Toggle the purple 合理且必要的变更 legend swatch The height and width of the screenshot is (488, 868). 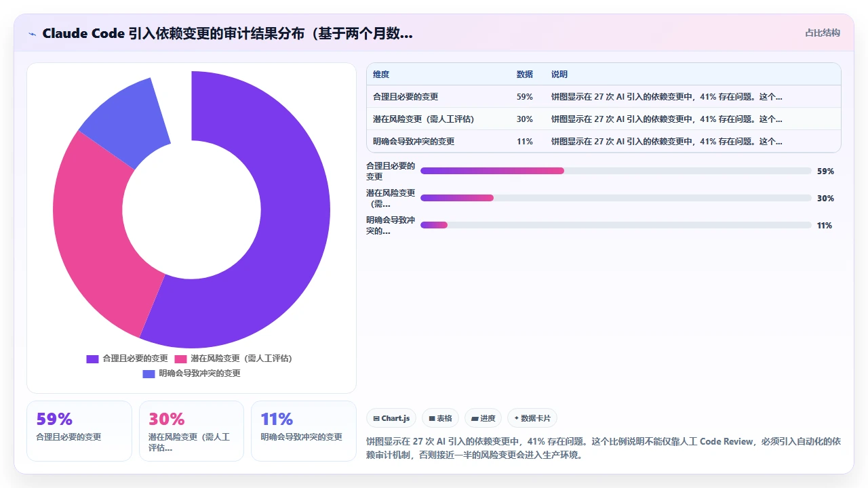point(92,359)
